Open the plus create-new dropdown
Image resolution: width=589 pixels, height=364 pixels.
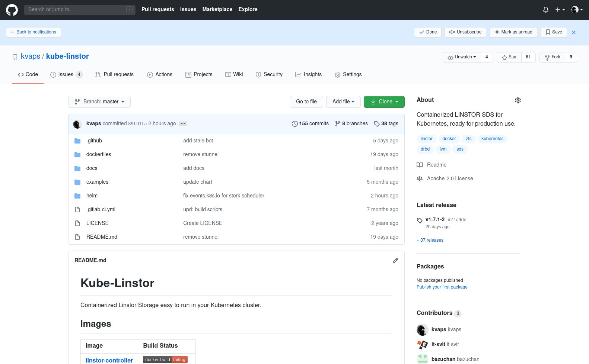point(560,10)
